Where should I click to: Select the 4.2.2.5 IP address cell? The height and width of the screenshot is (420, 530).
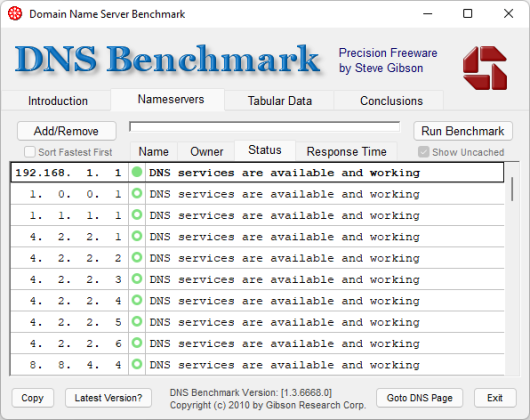tap(69, 322)
